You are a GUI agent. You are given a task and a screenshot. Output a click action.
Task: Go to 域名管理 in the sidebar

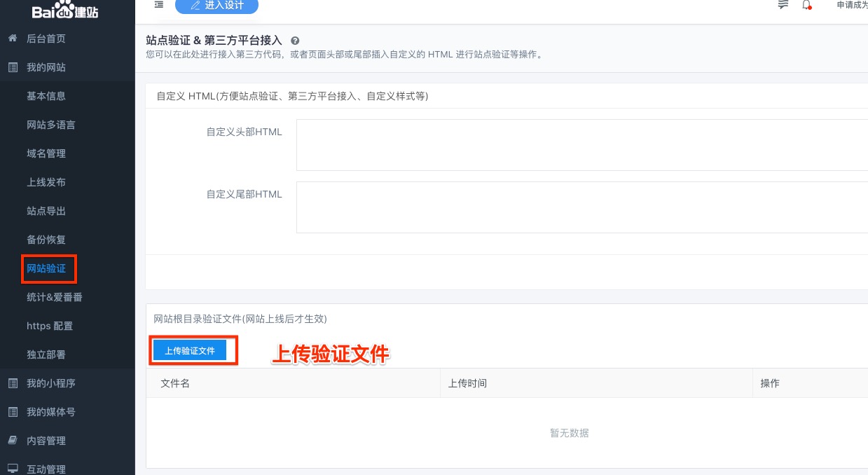pyautogui.click(x=46, y=153)
